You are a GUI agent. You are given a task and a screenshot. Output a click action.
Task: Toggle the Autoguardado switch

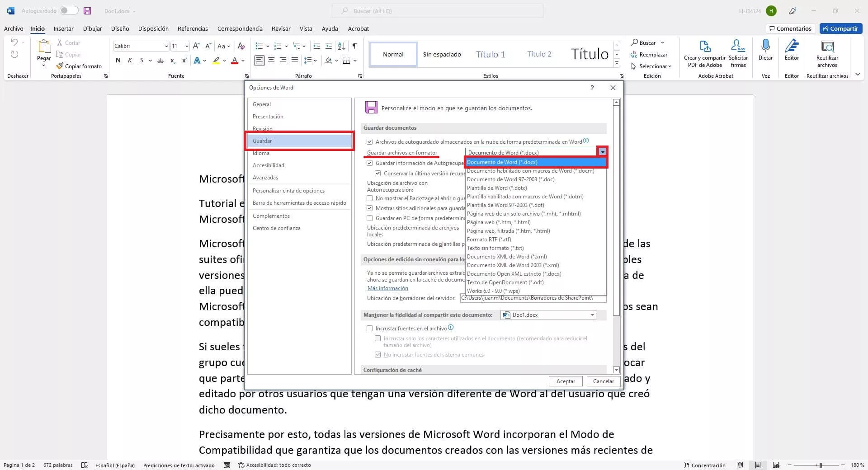coord(69,10)
